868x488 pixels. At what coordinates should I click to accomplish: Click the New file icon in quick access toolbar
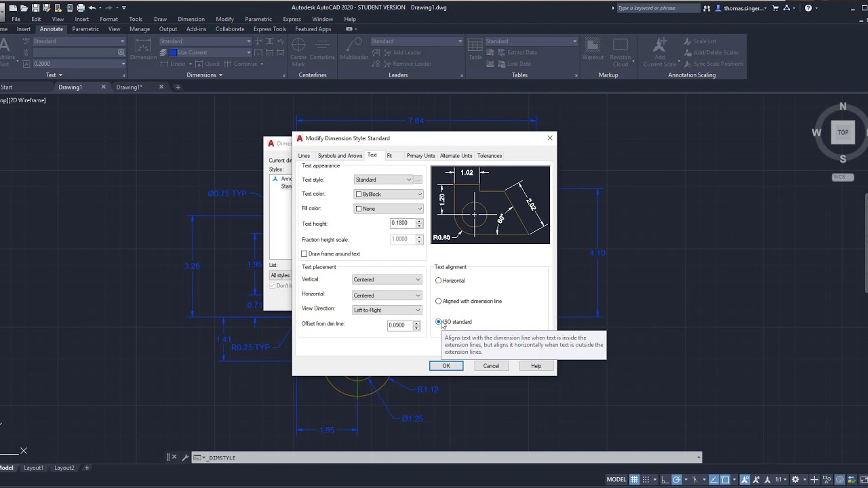tap(14, 7)
